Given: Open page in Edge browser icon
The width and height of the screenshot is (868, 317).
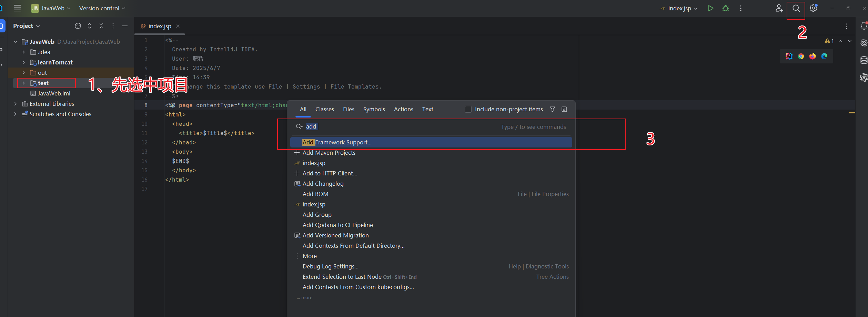Looking at the screenshot, I should click(x=824, y=56).
